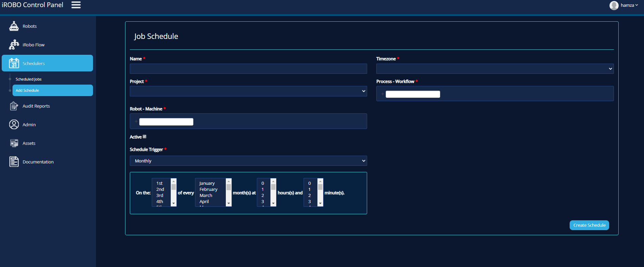Image resolution: width=644 pixels, height=267 pixels.
Task: Open the Project dropdown
Action: click(x=248, y=91)
